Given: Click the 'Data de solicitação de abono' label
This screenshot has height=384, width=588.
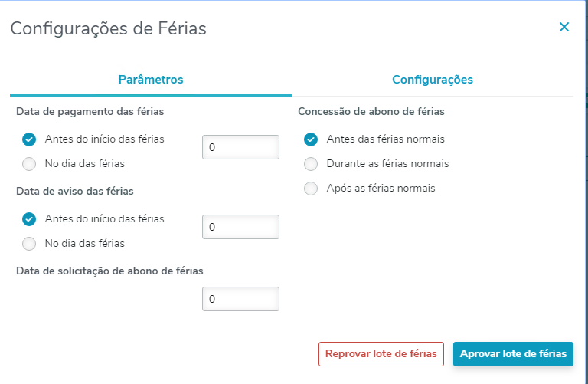Looking at the screenshot, I should [x=109, y=271].
